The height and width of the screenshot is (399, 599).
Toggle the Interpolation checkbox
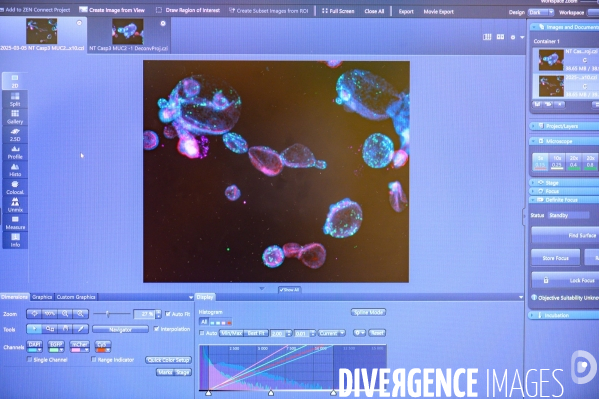(156, 329)
